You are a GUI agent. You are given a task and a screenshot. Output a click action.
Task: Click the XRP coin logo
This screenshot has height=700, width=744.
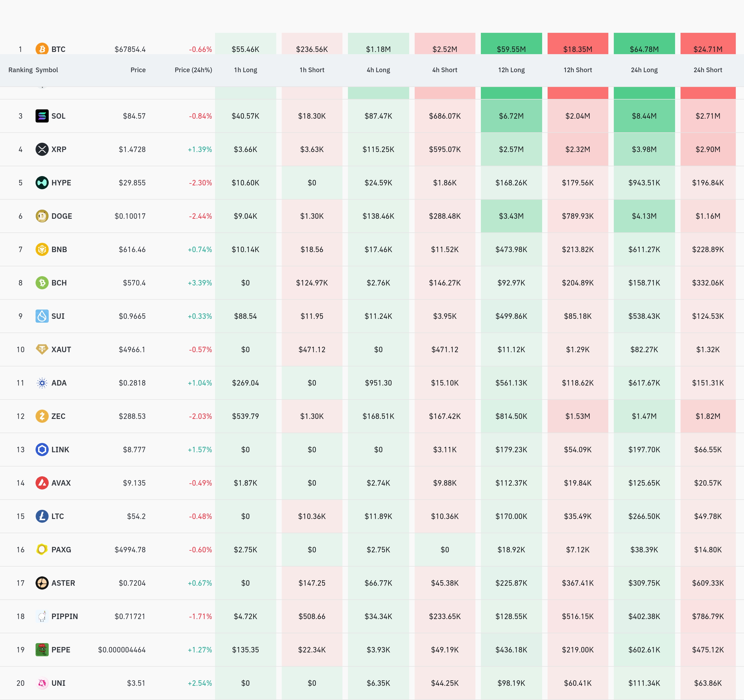pyautogui.click(x=42, y=149)
